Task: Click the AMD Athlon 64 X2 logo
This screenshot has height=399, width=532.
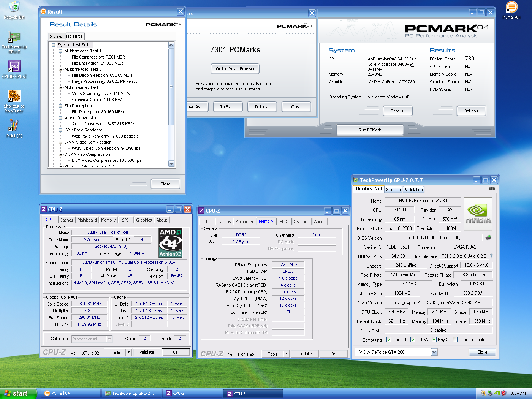Action: tap(170, 243)
